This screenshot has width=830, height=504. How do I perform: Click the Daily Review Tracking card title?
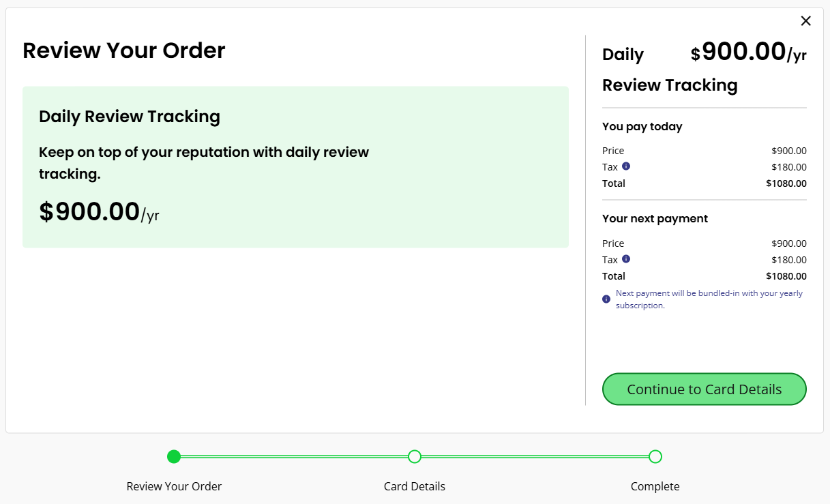(x=130, y=117)
